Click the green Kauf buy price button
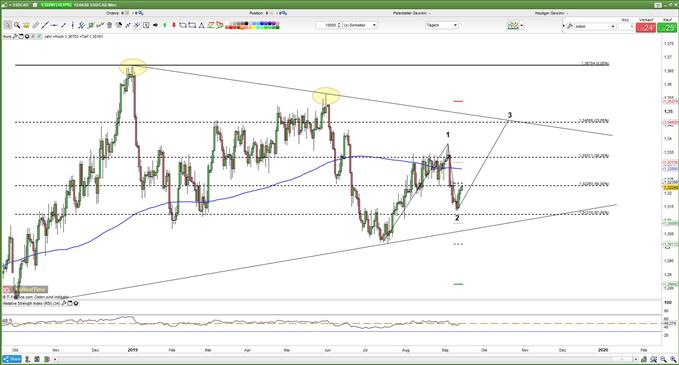This screenshot has width=679, height=365. (667, 28)
